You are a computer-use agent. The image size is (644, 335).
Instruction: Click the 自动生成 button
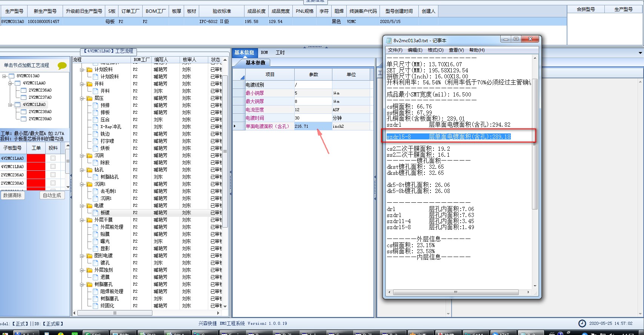[52, 196]
